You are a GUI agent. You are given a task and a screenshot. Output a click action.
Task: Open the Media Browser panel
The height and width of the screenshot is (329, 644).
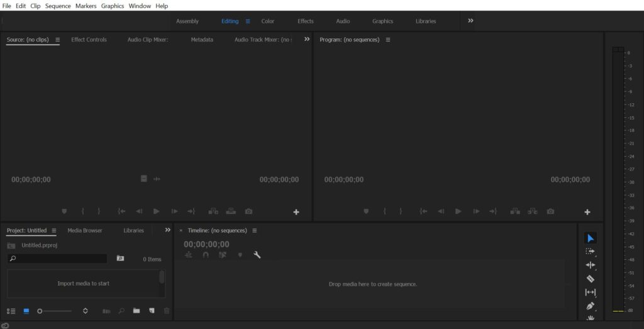tap(85, 230)
